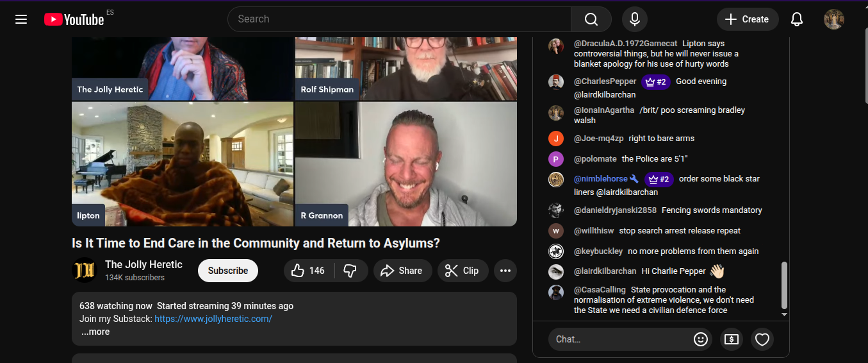Screen dimensions: 868x363
Task: Click the Rolf Shipman video feed
Action: 406,68
